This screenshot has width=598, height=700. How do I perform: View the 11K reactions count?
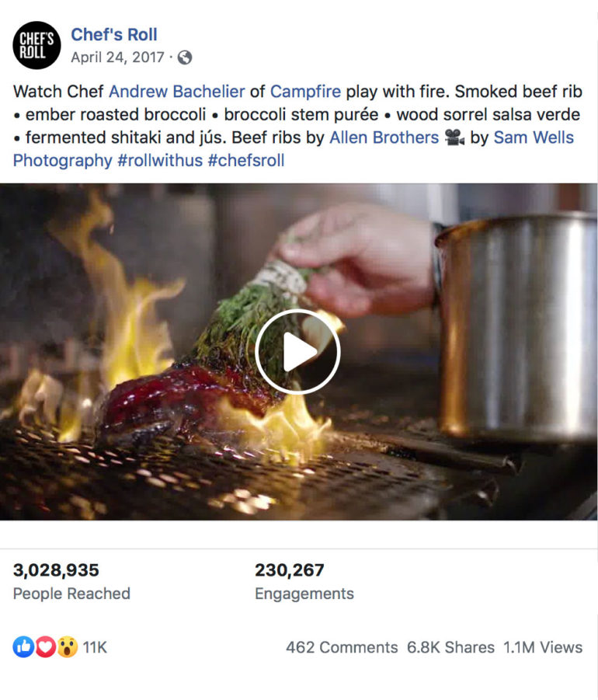coord(95,647)
